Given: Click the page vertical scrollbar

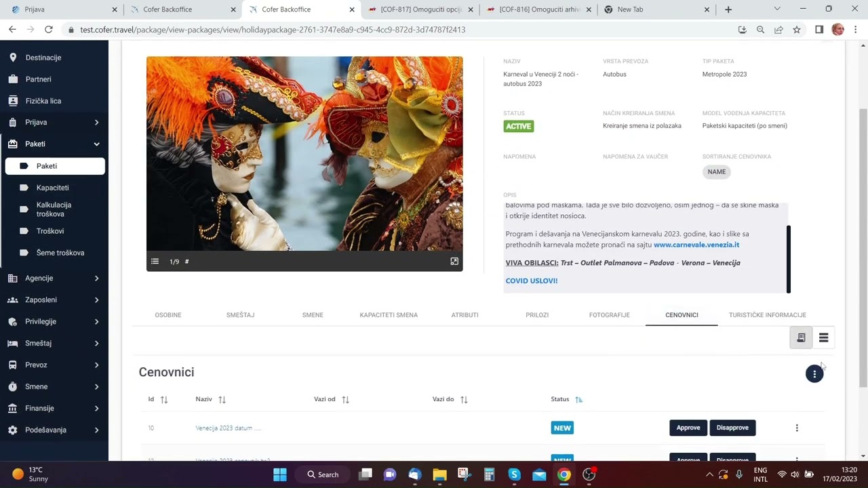Looking at the screenshot, I should pyautogui.click(x=863, y=247).
